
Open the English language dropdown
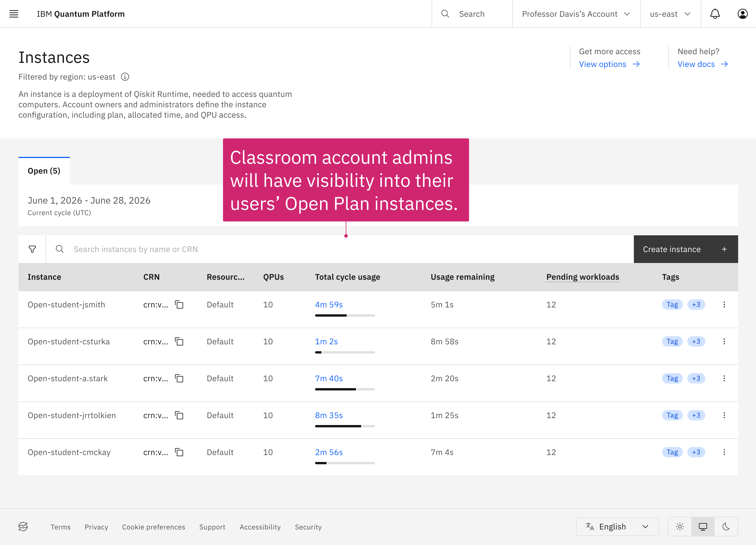[x=617, y=527]
